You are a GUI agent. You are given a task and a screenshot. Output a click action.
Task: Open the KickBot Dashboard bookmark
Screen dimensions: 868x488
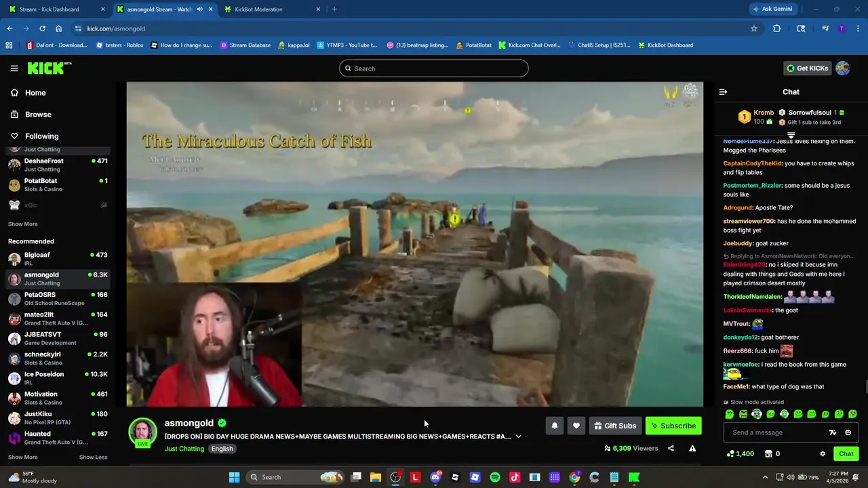[x=665, y=45]
